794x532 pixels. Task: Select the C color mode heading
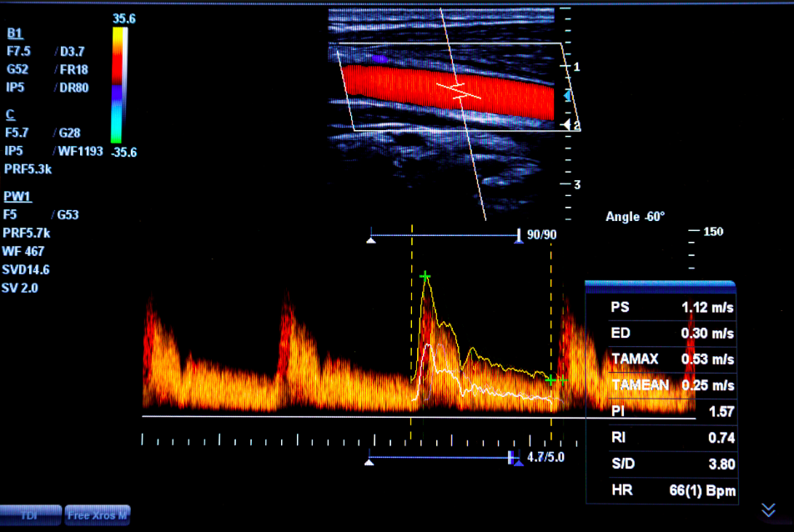click(x=10, y=114)
